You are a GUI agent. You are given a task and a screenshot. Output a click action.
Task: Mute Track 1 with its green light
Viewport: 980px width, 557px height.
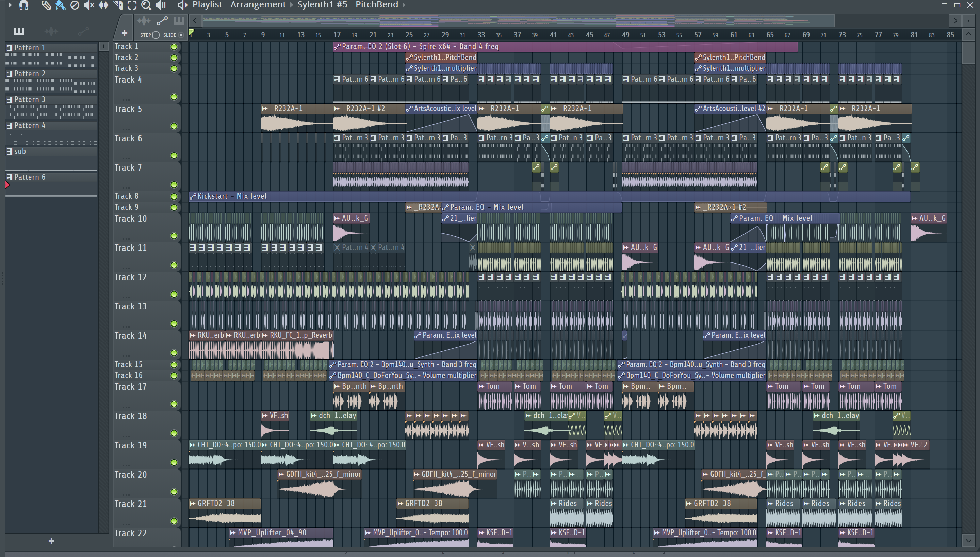tap(174, 47)
